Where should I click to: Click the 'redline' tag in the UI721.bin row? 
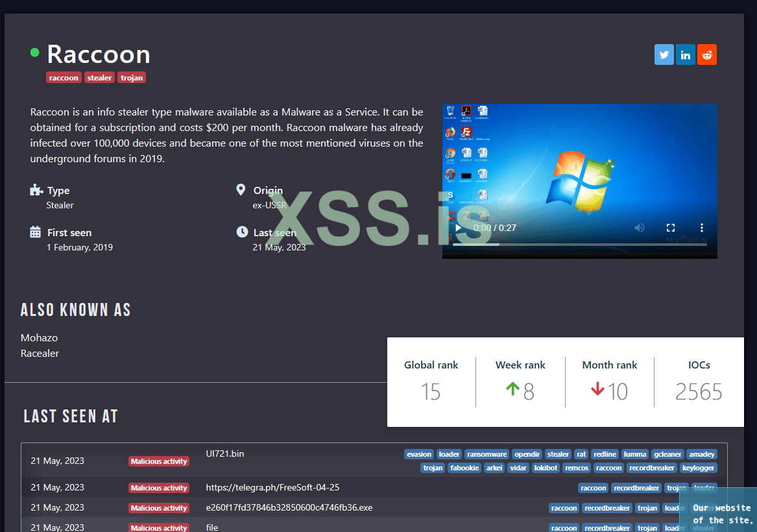coord(605,454)
